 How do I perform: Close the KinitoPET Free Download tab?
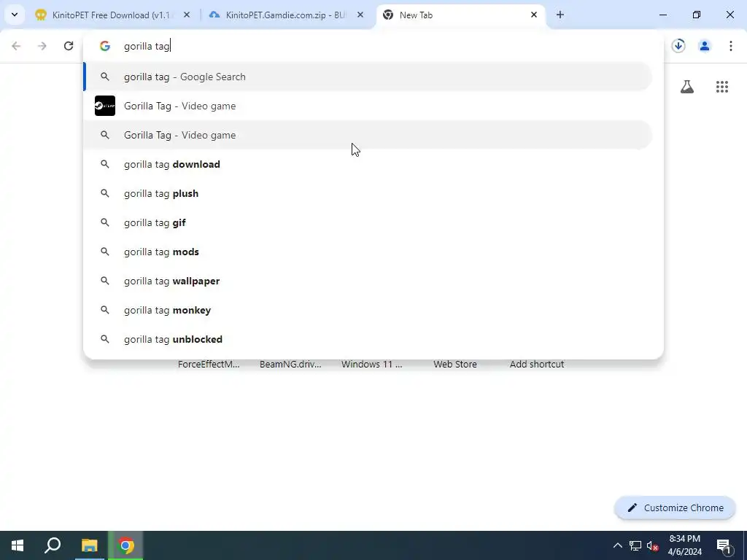tap(187, 15)
